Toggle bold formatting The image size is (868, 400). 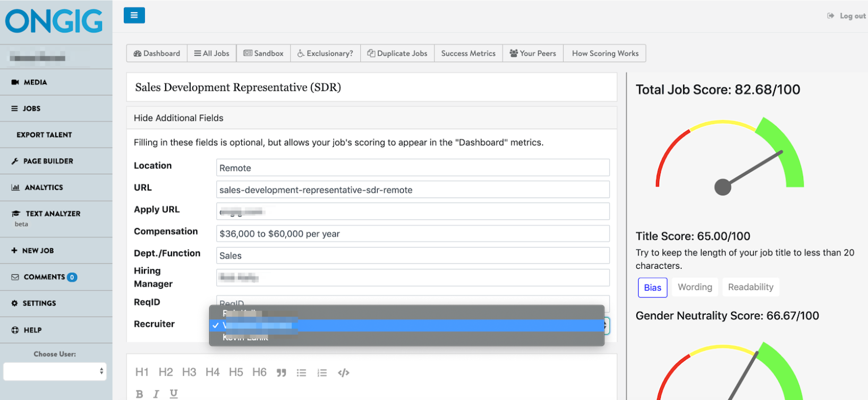(x=139, y=394)
